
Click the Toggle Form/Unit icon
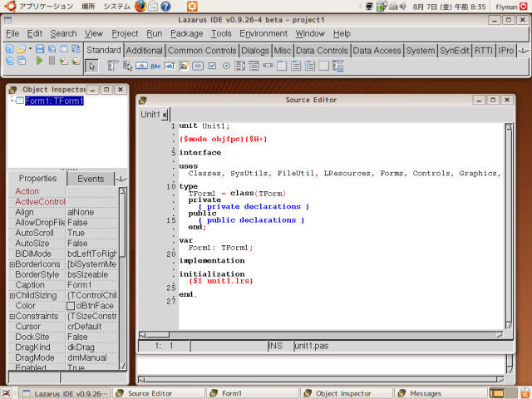pyautogui.click(x=76, y=49)
